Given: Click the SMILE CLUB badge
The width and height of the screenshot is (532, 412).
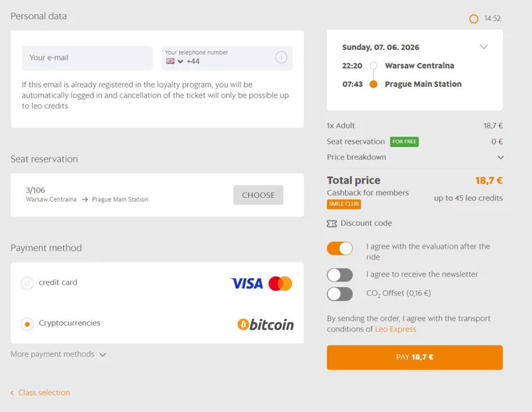Looking at the screenshot, I should point(343,204).
